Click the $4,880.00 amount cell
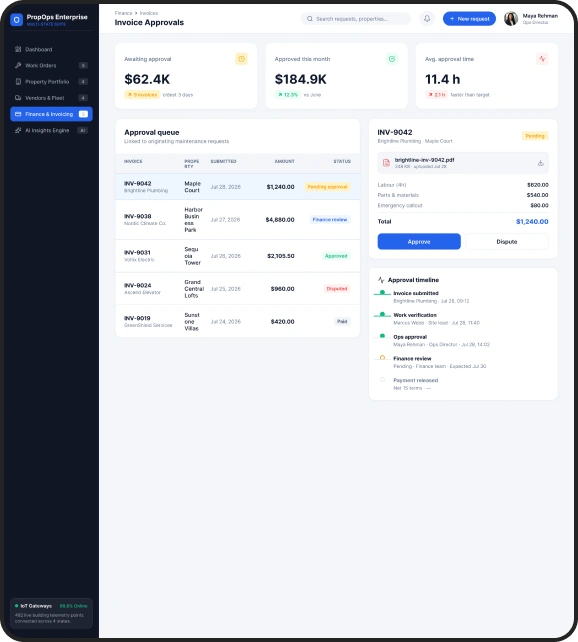The height and width of the screenshot is (642, 578). click(280, 220)
